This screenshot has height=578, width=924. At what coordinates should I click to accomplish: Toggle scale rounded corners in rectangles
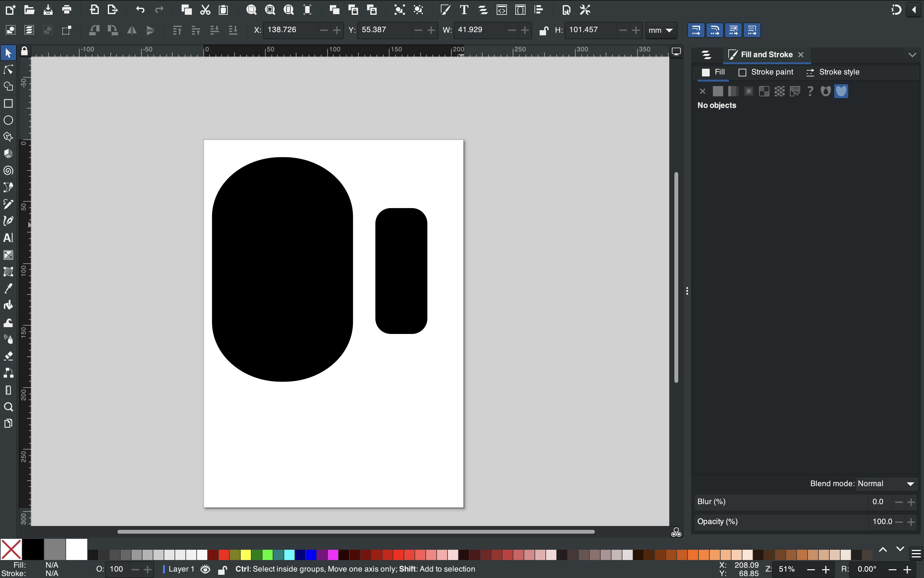point(714,30)
